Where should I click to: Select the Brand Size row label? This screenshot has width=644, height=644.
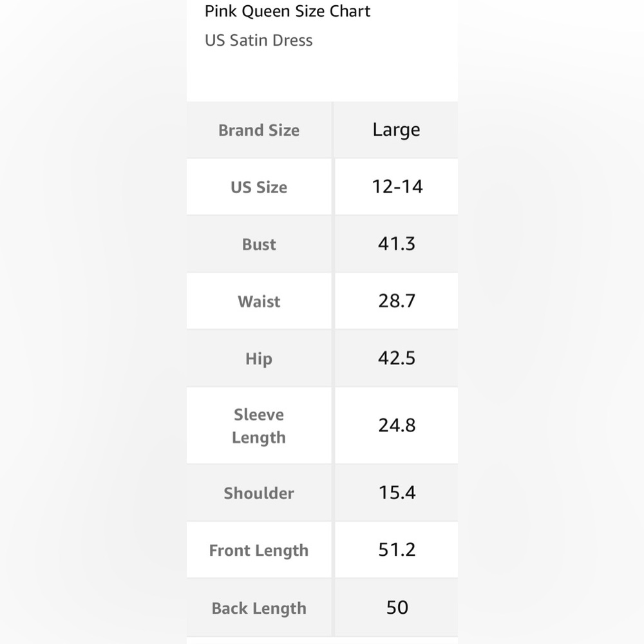tap(259, 130)
